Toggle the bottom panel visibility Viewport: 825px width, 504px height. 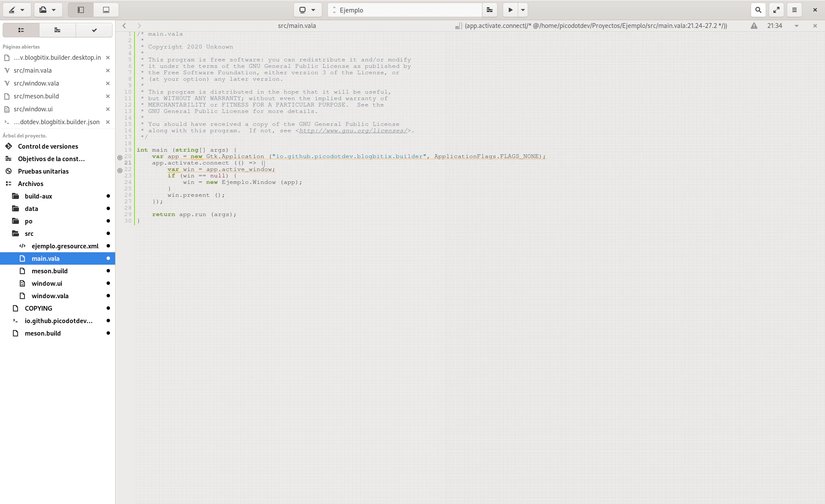tap(106, 10)
